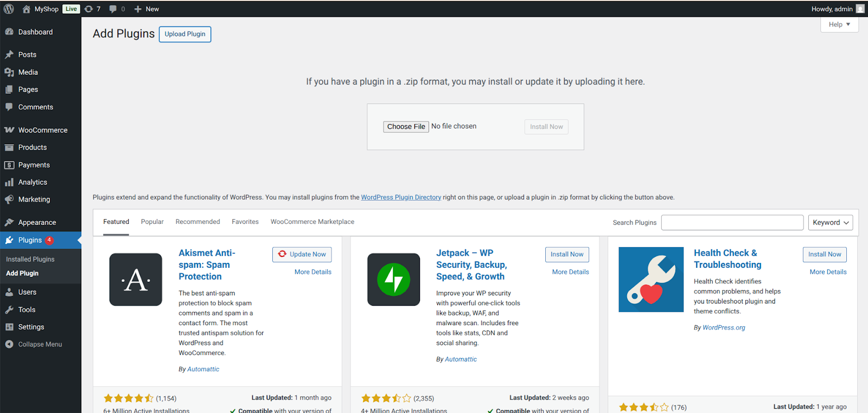Switch to the Favorites tab
The image size is (868, 413).
(245, 222)
